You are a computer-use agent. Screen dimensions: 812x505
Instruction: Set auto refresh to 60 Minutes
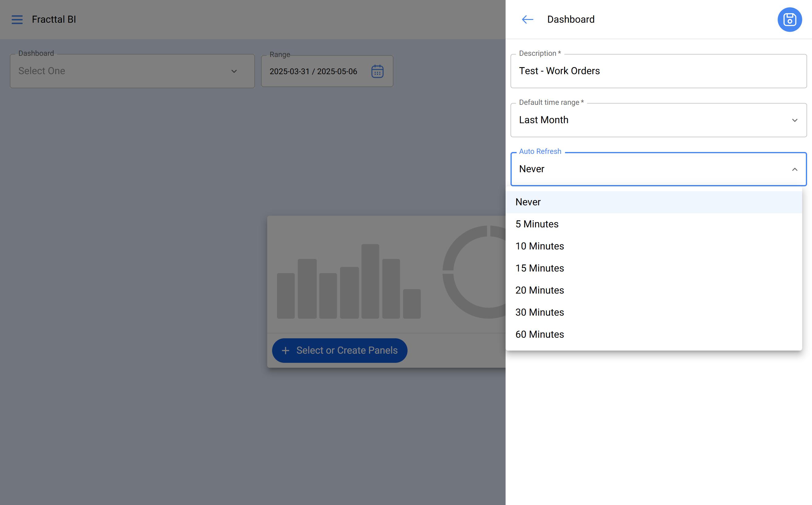coord(654,334)
